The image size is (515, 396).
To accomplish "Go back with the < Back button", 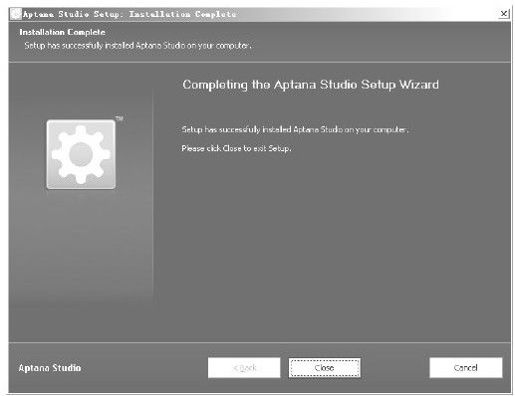I will (x=244, y=368).
